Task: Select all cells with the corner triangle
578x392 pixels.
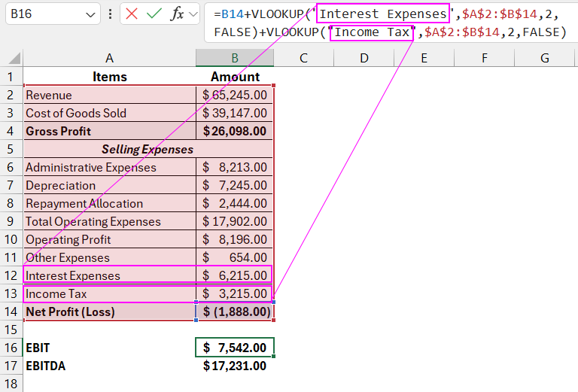Action: coord(14,58)
